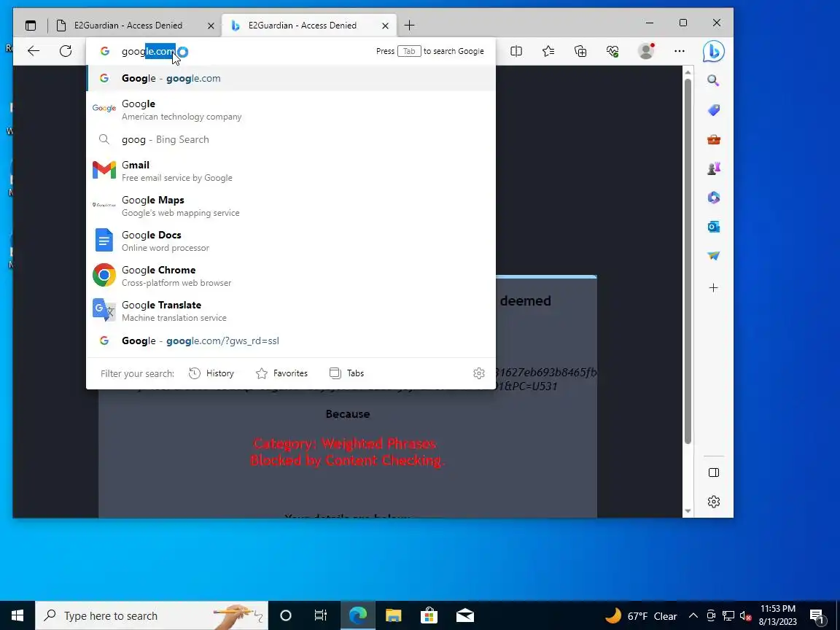Open a new tab with plus button
The height and width of the screenshot is (630, 840).
(409, 26)
